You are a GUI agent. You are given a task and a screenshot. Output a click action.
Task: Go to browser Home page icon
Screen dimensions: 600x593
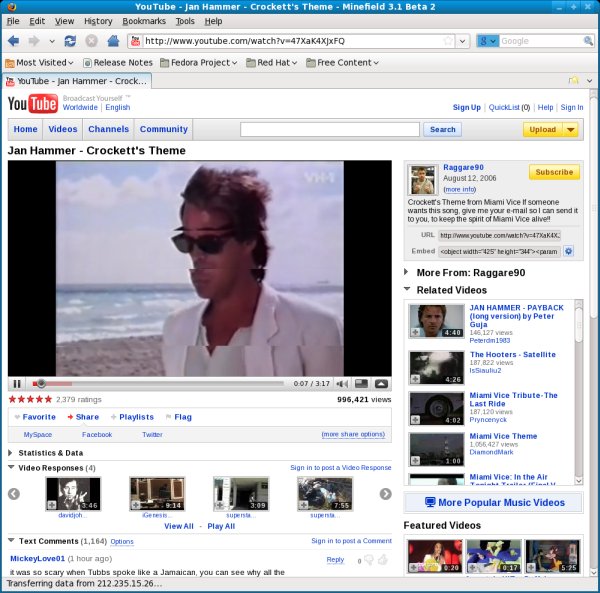point(113,41)
